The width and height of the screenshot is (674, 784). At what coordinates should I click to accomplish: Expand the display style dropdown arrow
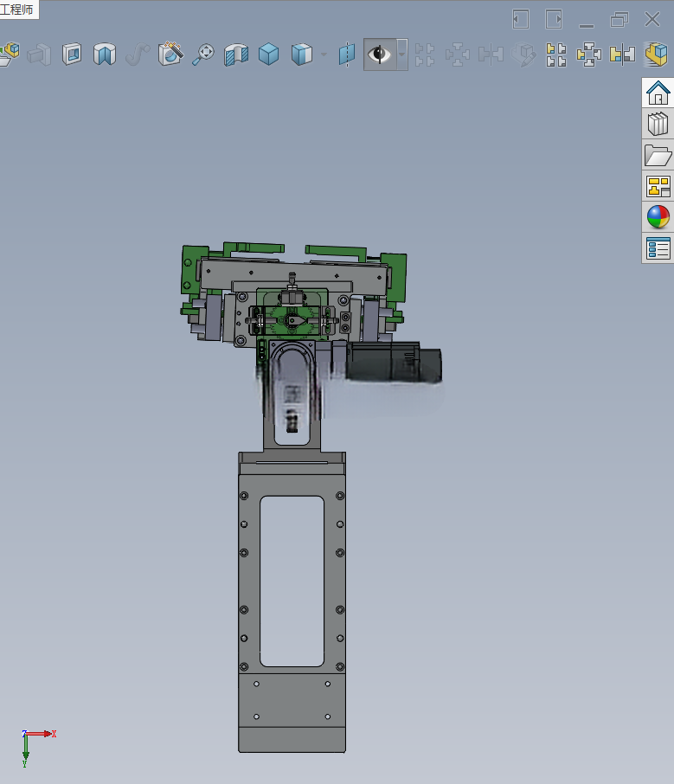click(324, 54)
